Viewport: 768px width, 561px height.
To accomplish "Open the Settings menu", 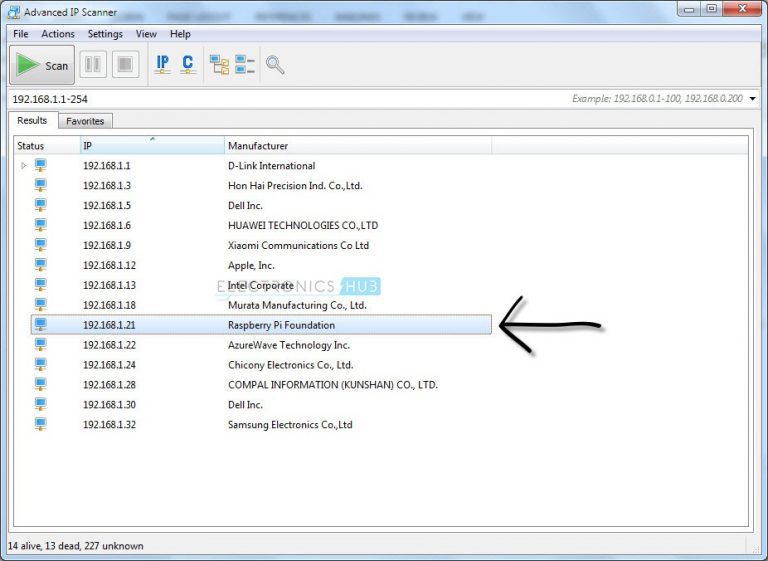I will tap(105, 34).
